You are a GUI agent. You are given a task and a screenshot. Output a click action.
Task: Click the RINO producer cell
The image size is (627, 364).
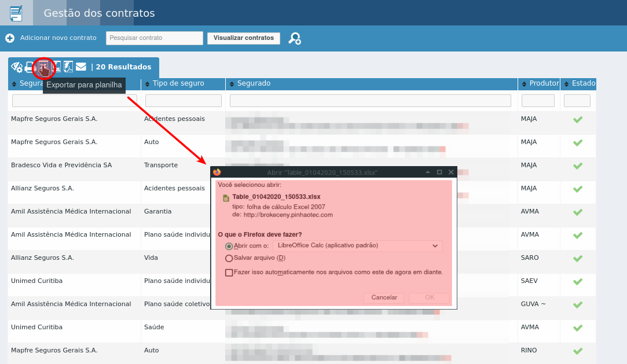point(529,351)
